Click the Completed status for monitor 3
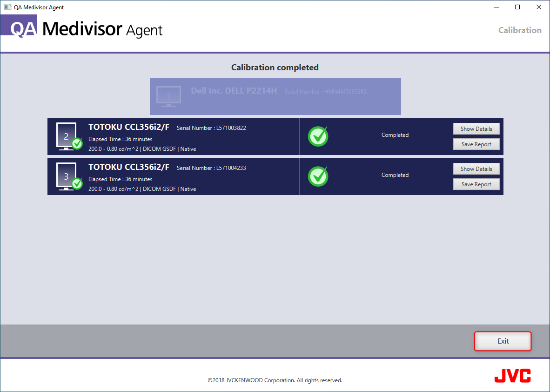Screen dimensions: 550x392 point(395,175)
